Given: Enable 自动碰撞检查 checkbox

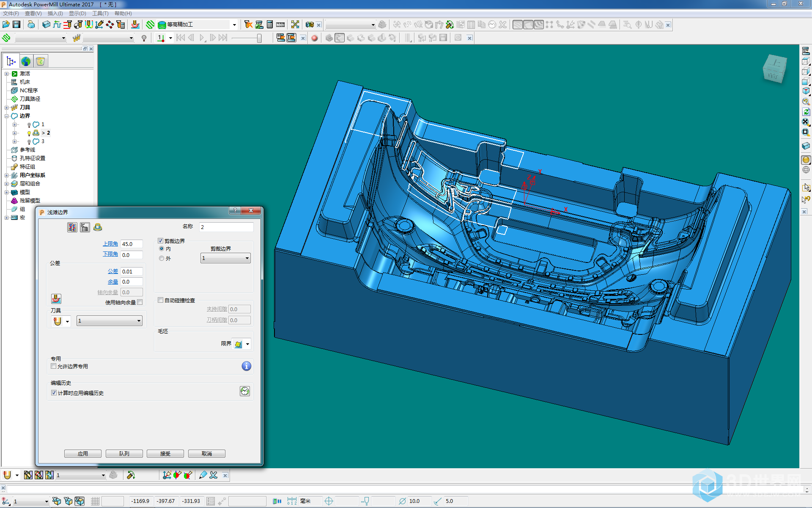Looking at the screenshot, I should click(x=161, y=300).
